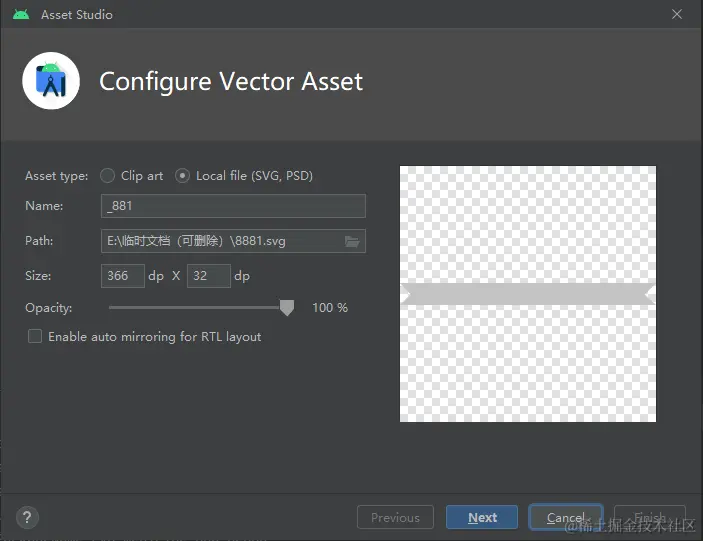Click the Previous button
703x541 pixels.
coord(395,517)
